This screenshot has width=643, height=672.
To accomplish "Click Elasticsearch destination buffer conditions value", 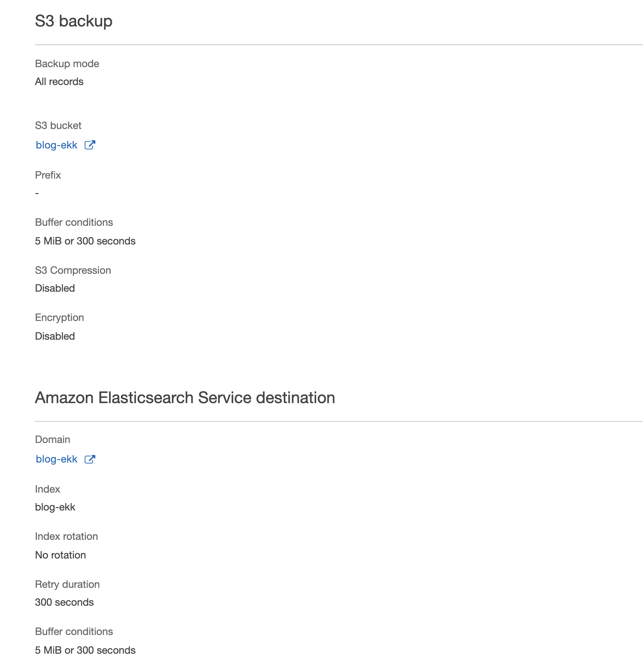I will (85, 650).
